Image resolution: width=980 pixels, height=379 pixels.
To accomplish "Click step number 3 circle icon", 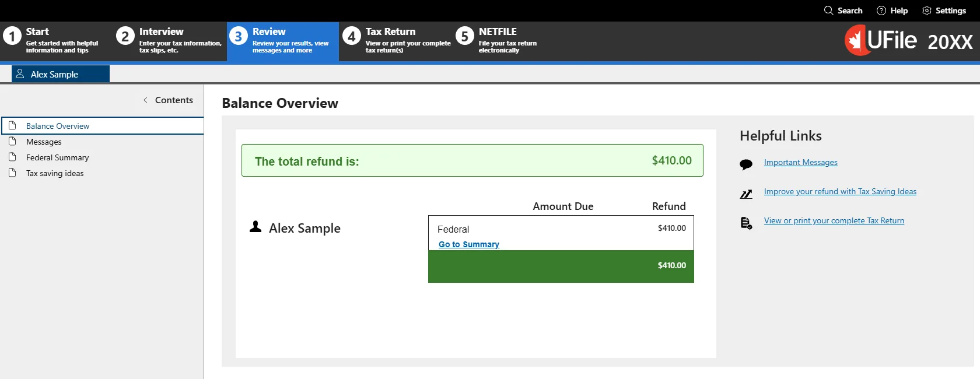I will (x=238, y=37).
